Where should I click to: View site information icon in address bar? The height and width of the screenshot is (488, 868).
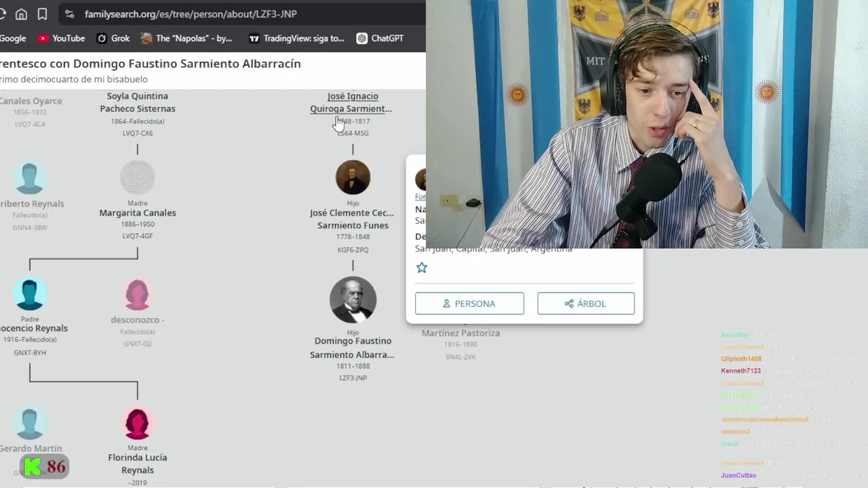(69, 14)
